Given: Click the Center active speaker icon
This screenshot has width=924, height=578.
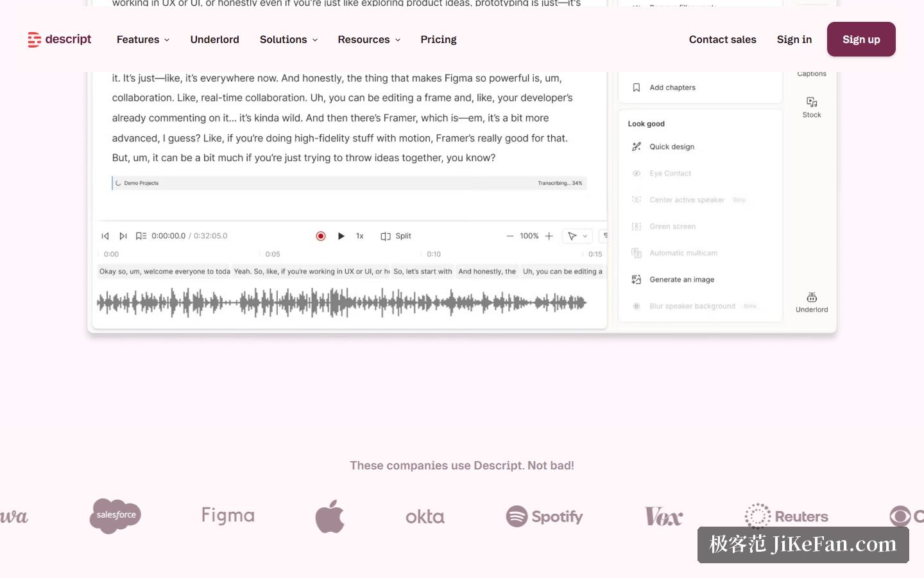Looking at the screenshot, I should point(637,200).
